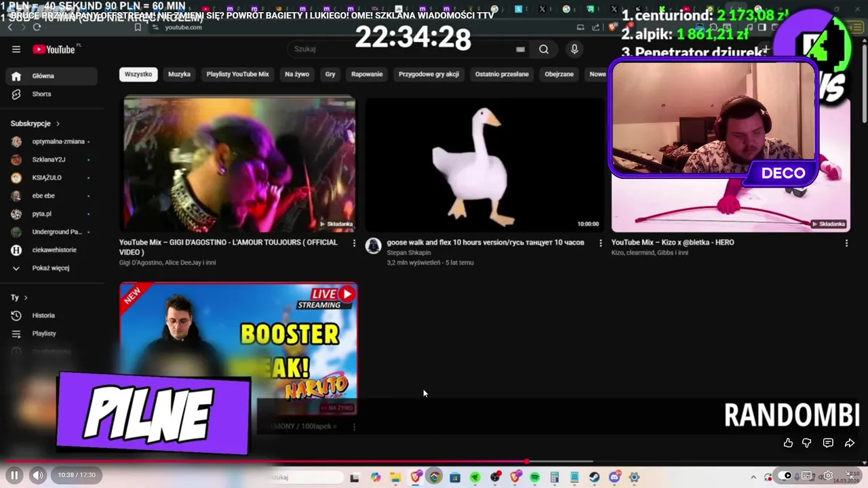868x488 pixels.
Task: Expand the Subskrypcje section arrow
Action: point(58,123)
